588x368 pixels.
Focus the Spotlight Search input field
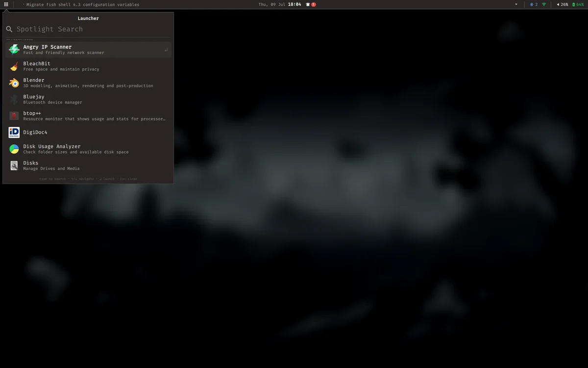[x=93, y=29]
